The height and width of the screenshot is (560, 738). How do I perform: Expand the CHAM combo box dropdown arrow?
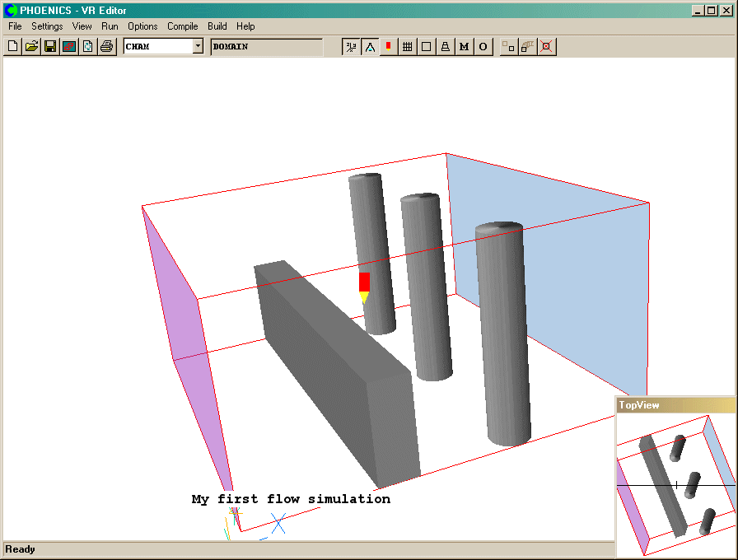[x=198, y=47]
